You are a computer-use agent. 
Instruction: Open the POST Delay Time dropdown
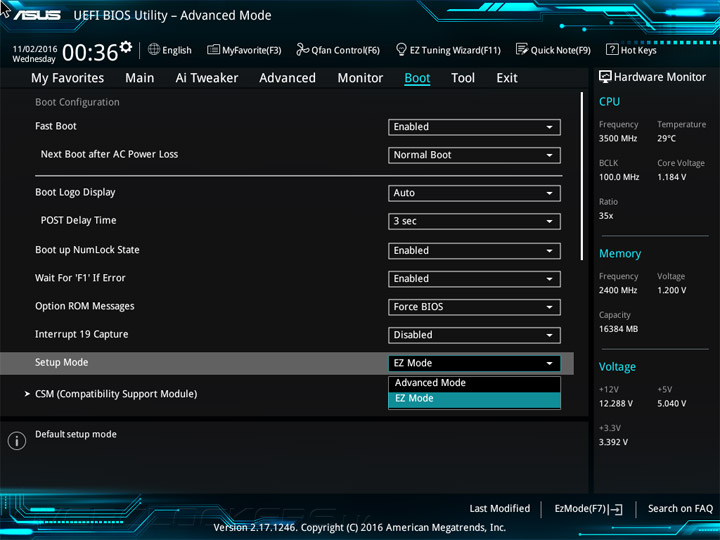[474, 221]
